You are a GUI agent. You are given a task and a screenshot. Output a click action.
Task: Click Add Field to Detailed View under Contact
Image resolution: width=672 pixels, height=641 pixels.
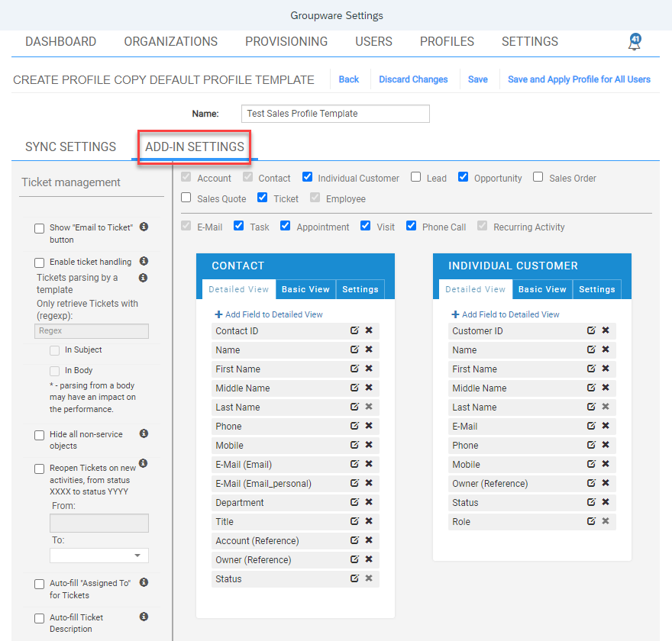coord(267,314)
